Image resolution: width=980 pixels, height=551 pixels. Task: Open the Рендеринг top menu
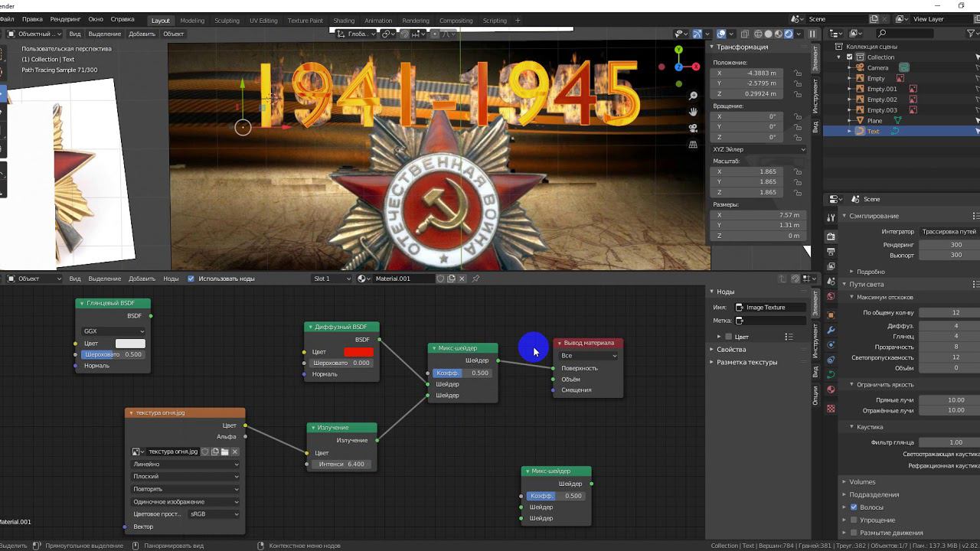65,19
